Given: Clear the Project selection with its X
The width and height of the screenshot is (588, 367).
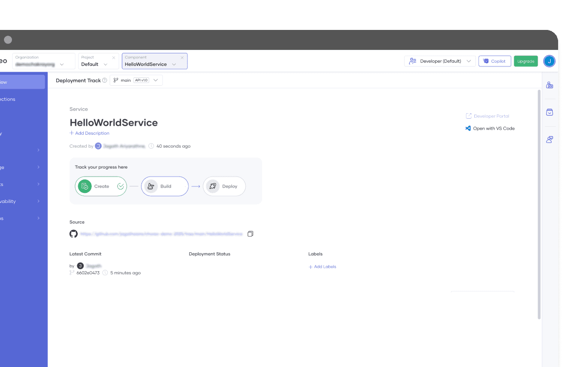Looking at the screenshot, I should pos(114,57).
